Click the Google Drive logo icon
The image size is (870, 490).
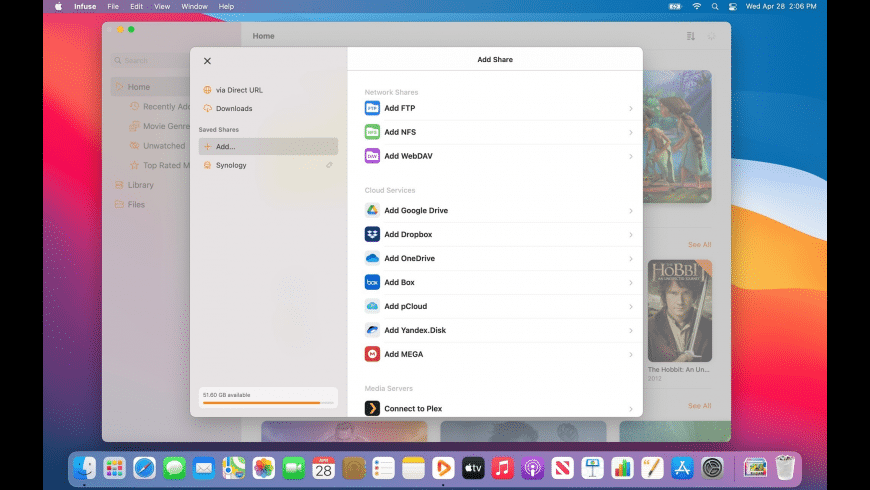[x=372, y=210]
